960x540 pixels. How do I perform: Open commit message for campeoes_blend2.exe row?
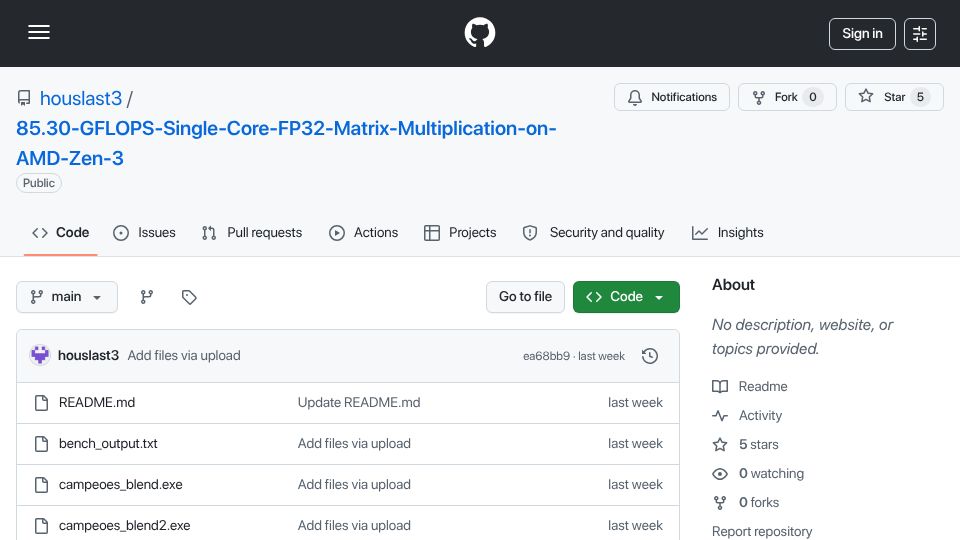pyautogui.click(x=354, y=526)
